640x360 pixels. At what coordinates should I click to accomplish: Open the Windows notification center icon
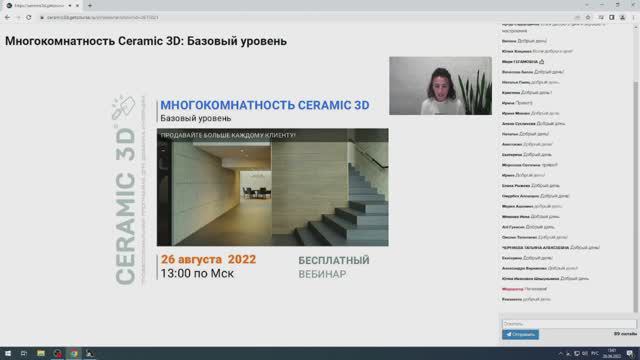tap(630, 353)
